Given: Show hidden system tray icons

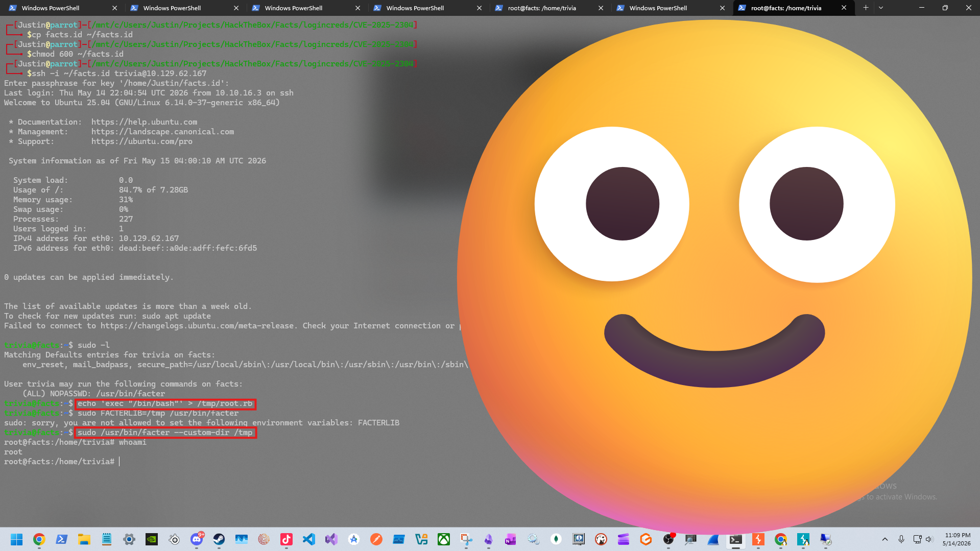Looking at the screenshot, I should (x=885, y=539).
